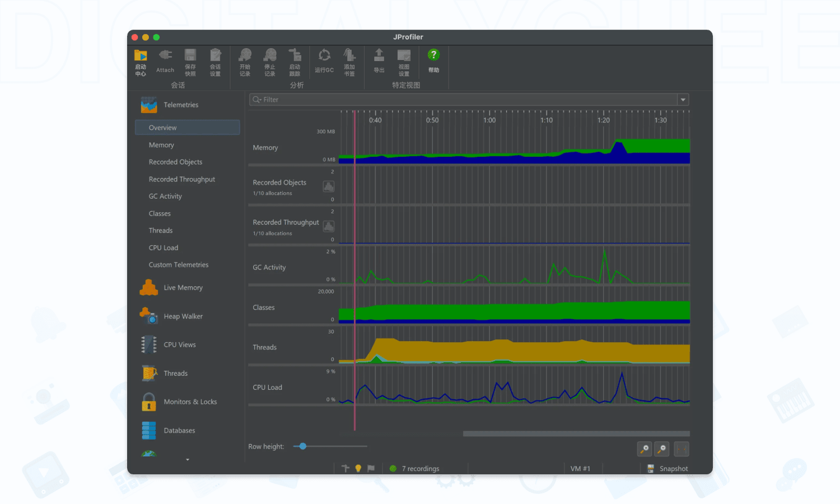Click the CPU Load telemetry row label

click(x=268, y=388)
